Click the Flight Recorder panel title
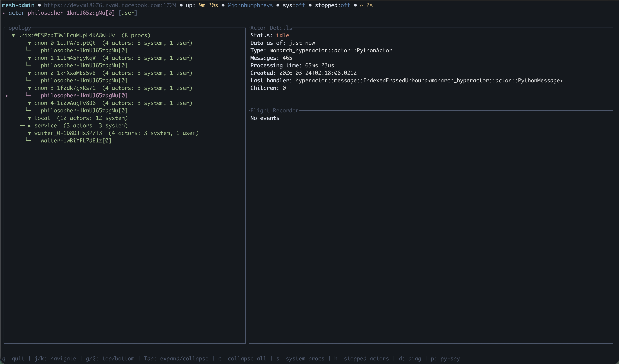 [274, 110]
